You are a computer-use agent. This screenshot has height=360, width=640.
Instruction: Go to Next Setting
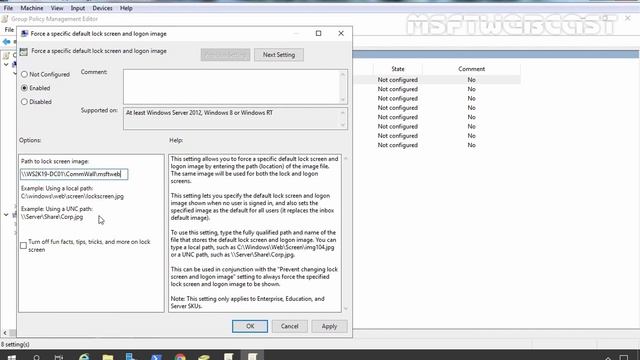(279, 55)
